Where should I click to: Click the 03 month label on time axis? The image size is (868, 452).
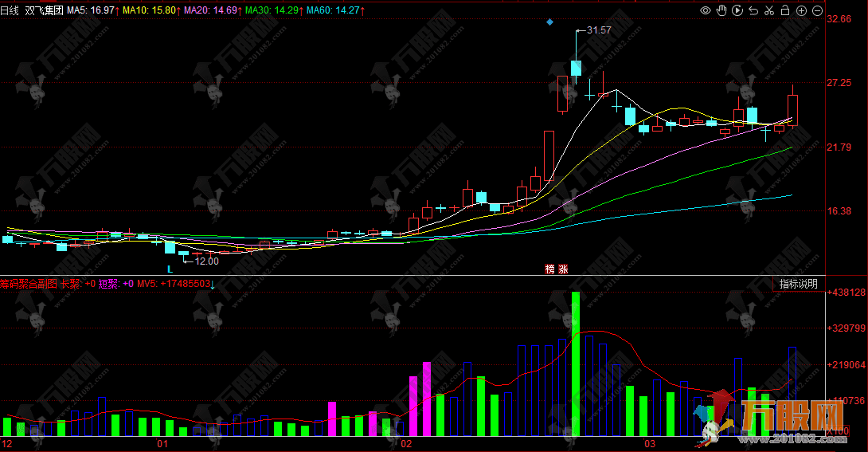click(649, 444)
